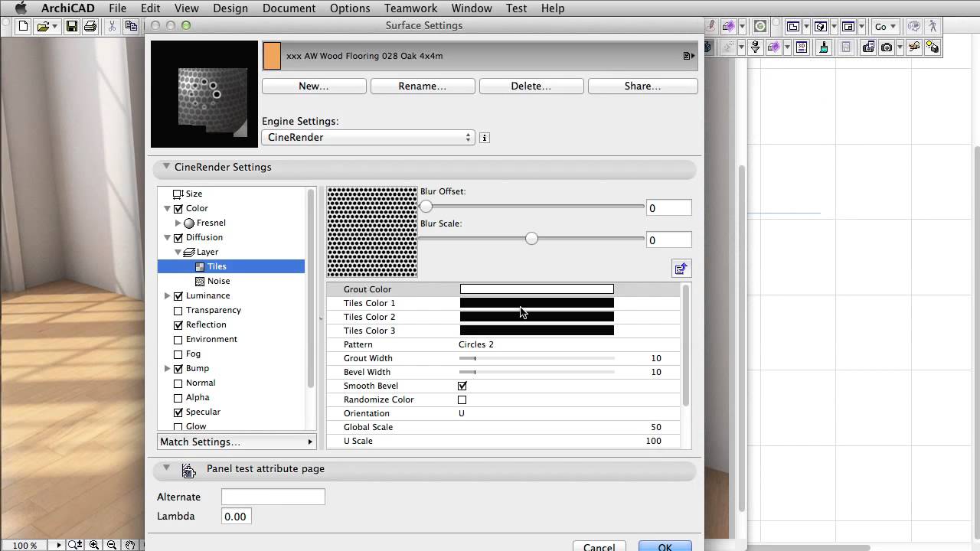The width and height of the screenshot is (980, 551).
Task: Click the Save floppy disk icon
Action: click(x=71, y=27)
